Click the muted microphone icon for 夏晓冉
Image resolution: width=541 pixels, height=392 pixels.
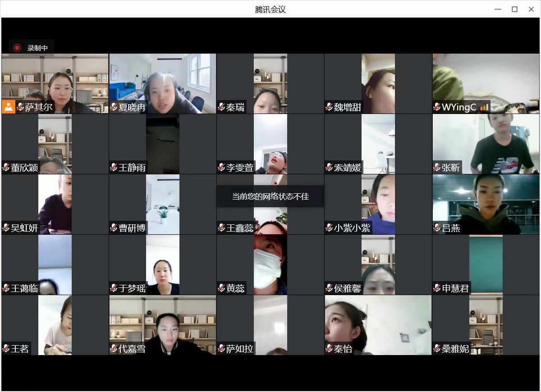[x=114, y=107]
